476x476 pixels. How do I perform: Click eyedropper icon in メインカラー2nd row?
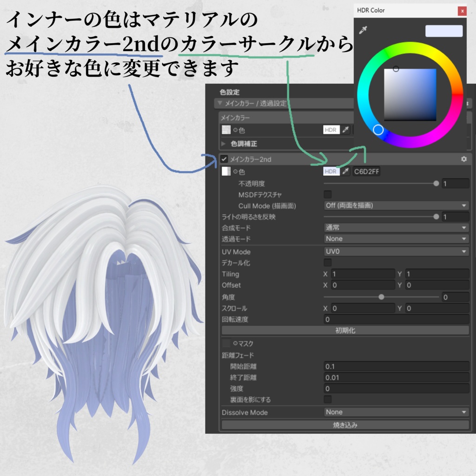click(x=345, y=172)
